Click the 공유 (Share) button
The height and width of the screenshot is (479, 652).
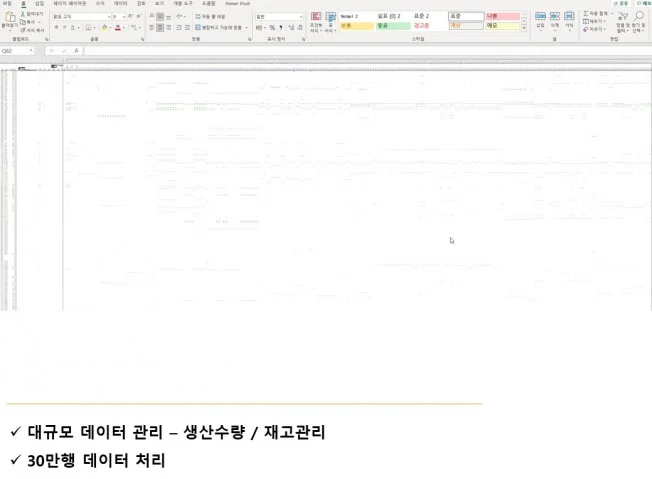[x=621, y=3]
